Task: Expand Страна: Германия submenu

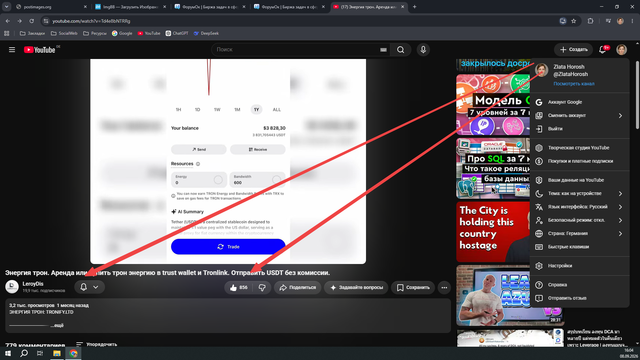Action: click(580, 233)
